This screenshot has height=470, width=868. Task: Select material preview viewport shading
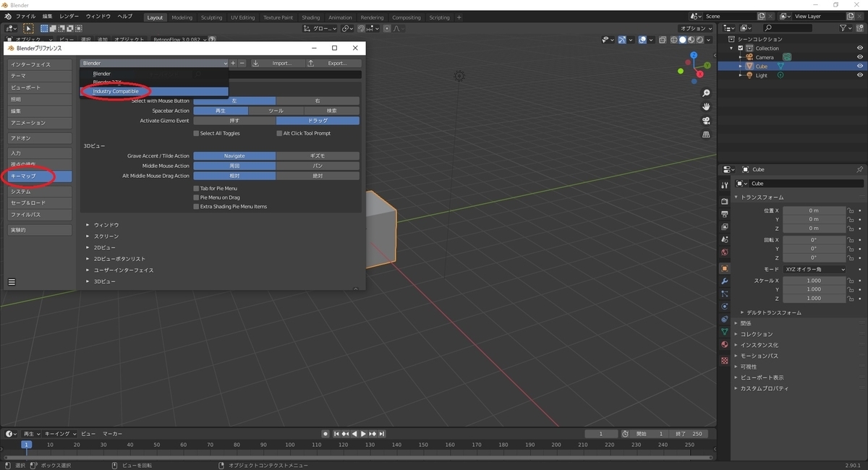pos(692,40)
